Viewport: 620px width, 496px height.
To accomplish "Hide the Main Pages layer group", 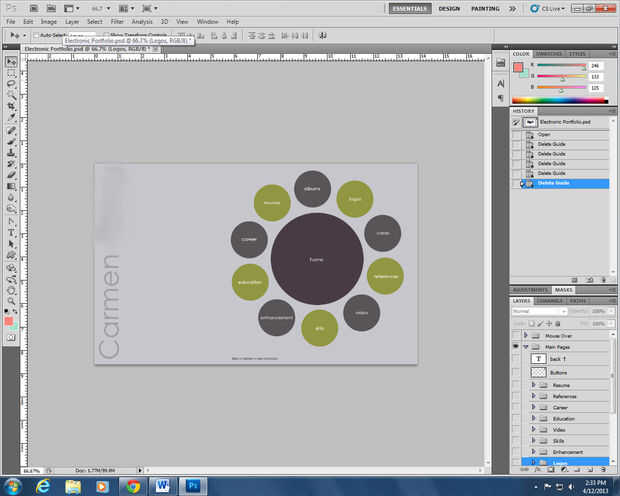I will [x=516, y=345].
